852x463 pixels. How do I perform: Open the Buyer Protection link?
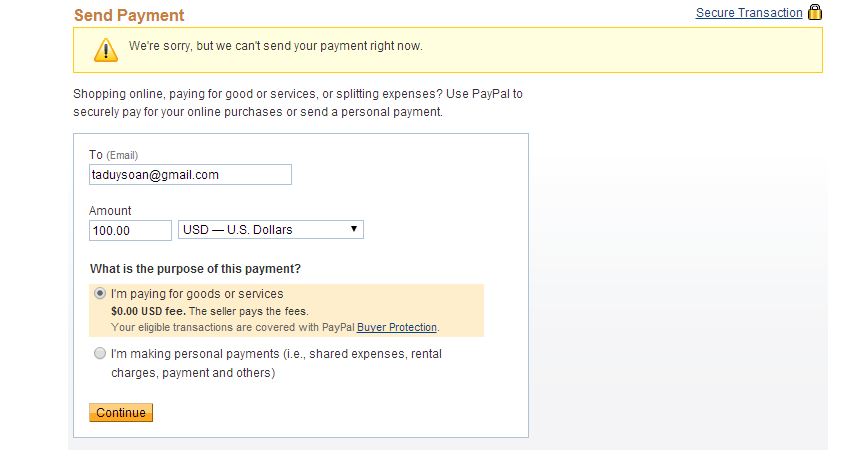pos(397,327)
